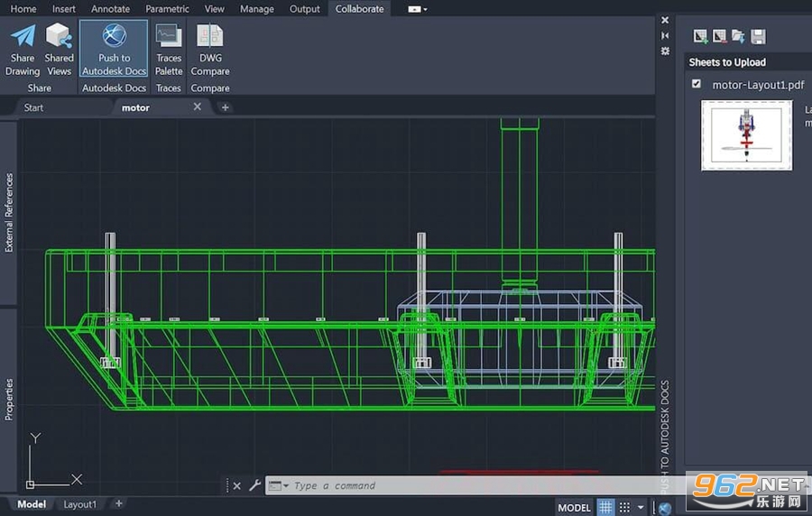This screenshot has width=812, height=516.
Task: Switch to Model layout tab
Action: (31, 504)
